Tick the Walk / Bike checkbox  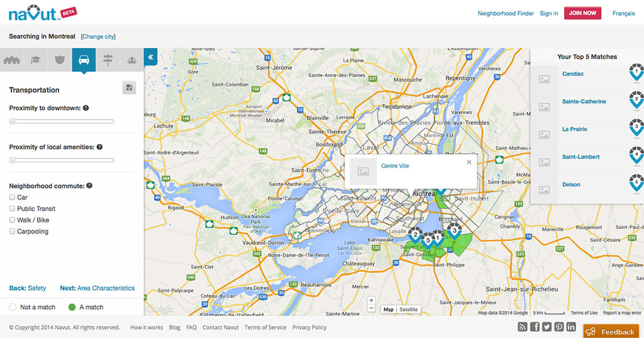click(13, 220)
